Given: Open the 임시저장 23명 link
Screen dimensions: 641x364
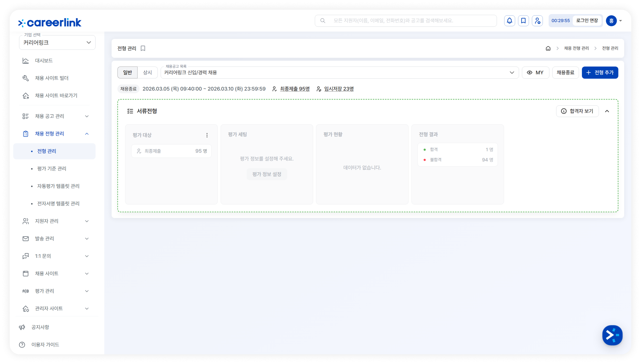Looking at the screenshot, I should pos(339,89).
